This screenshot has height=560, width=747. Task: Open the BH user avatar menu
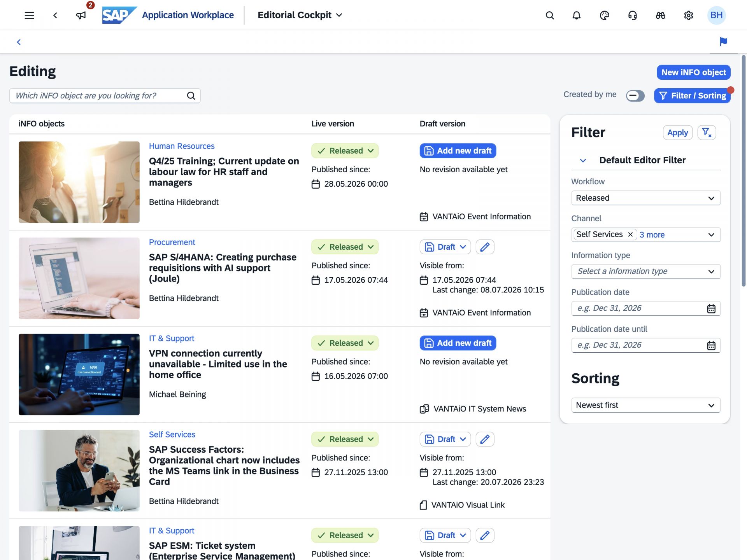(x=717, y=15)
